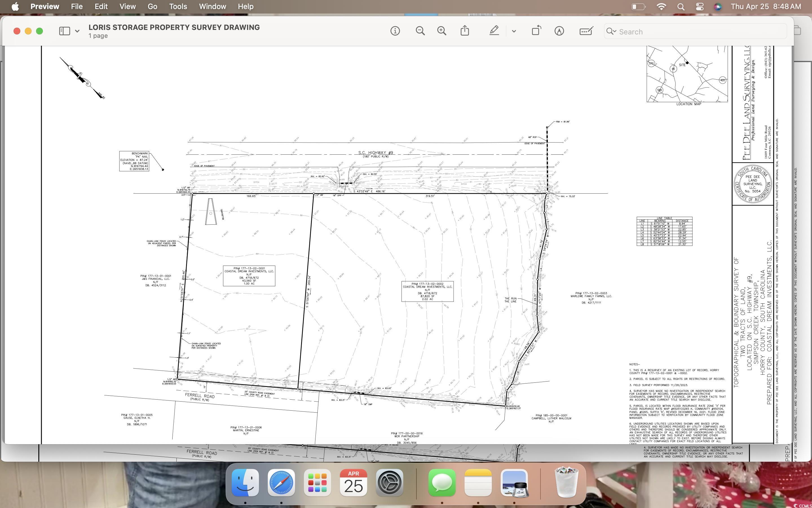Image resolution: width=812 pixels, height=508 pixels.
Task: Open the Wi-Fi status menu
Action: click(x=661, y=6)
